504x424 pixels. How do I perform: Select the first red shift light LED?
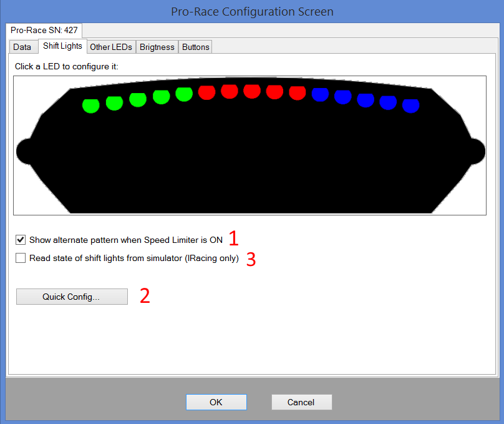coord(206,92)
